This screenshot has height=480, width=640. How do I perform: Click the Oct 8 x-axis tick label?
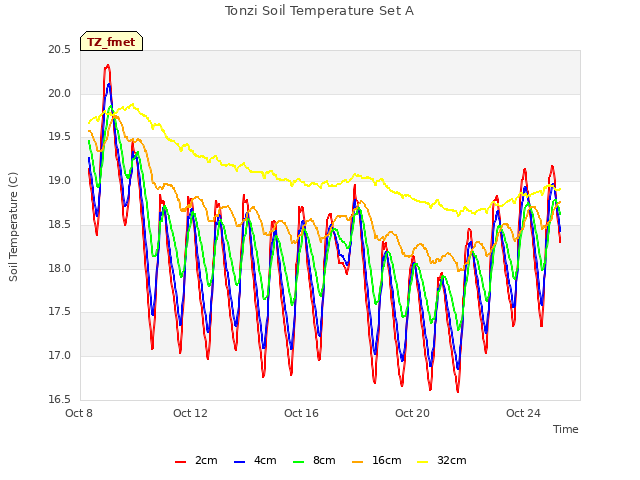pos(79,413)
